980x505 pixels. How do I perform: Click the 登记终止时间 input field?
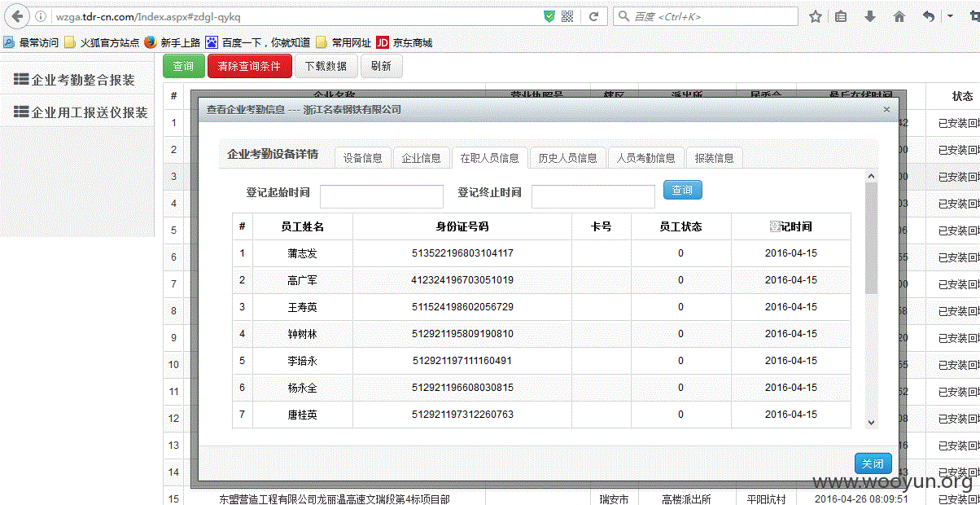(x=593, y=196)
